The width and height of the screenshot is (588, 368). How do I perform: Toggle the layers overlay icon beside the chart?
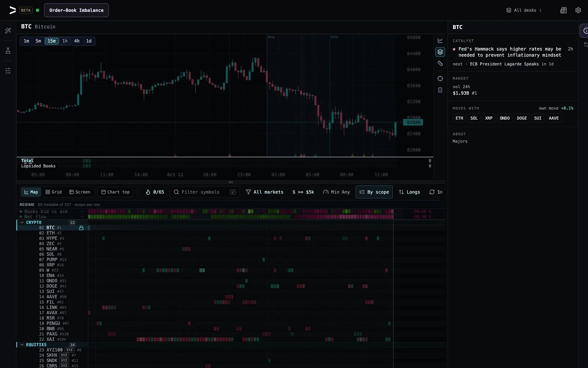pyautogui.click(x=440, y=52)
